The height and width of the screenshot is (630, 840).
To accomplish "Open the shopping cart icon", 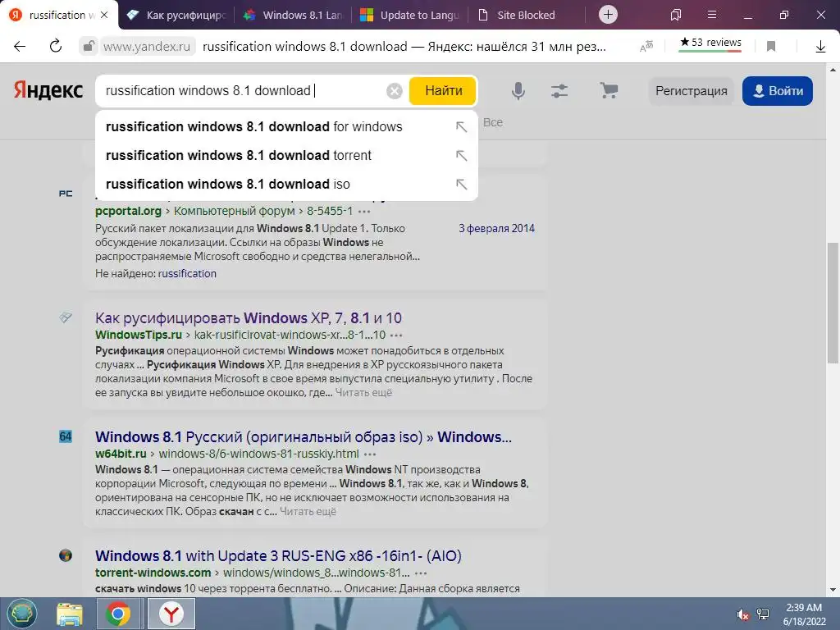I will pyautogui.click(x=609, y=90).
